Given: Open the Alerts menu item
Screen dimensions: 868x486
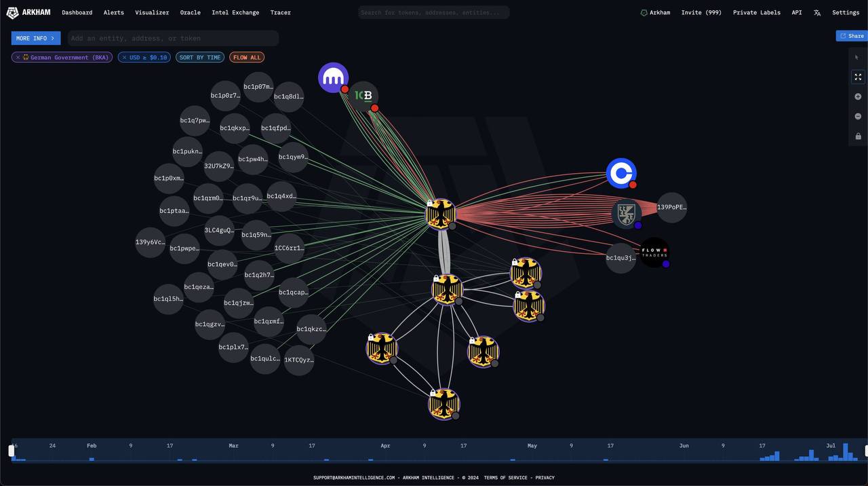Looking at the screenshot, I should click(114, 12).
